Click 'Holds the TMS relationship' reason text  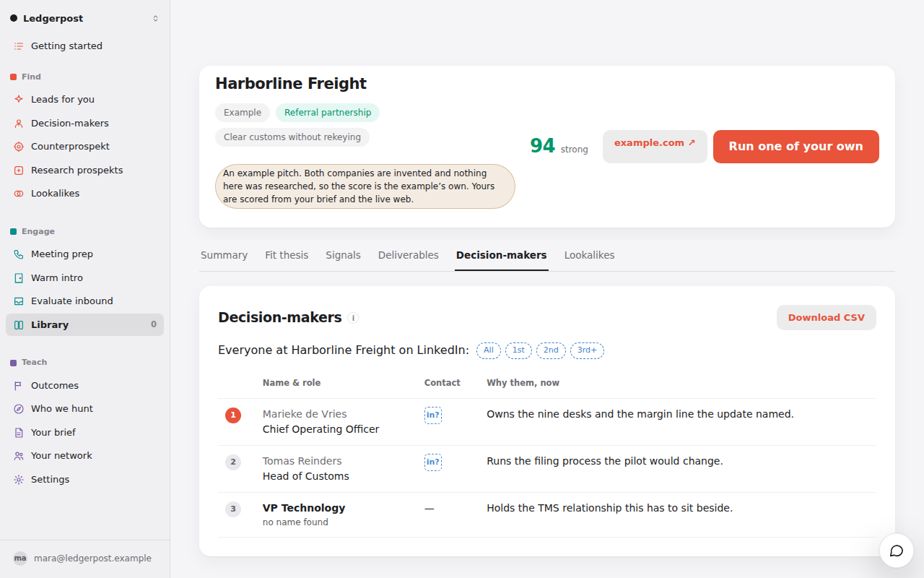[x=610, y=509]
